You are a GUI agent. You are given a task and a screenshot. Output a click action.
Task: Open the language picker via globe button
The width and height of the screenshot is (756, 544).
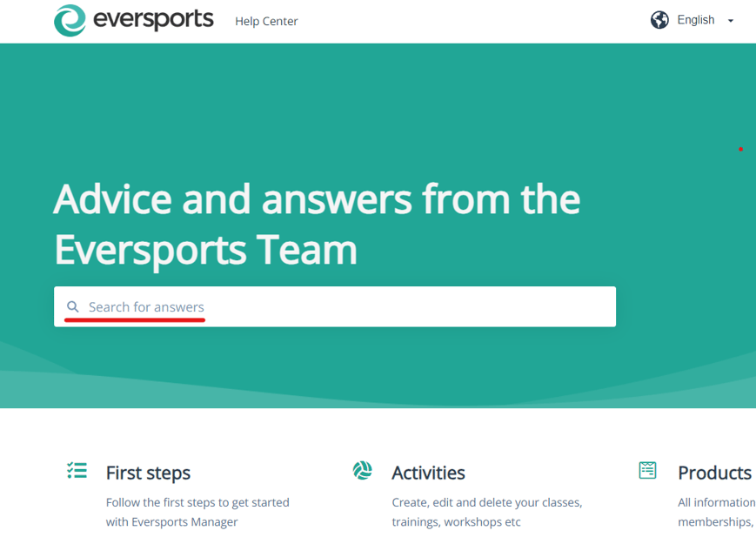point(659,18)
